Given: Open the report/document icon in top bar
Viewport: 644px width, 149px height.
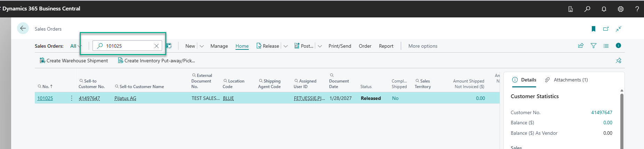Looking at the screenshot, I should [x=571, y=9].
